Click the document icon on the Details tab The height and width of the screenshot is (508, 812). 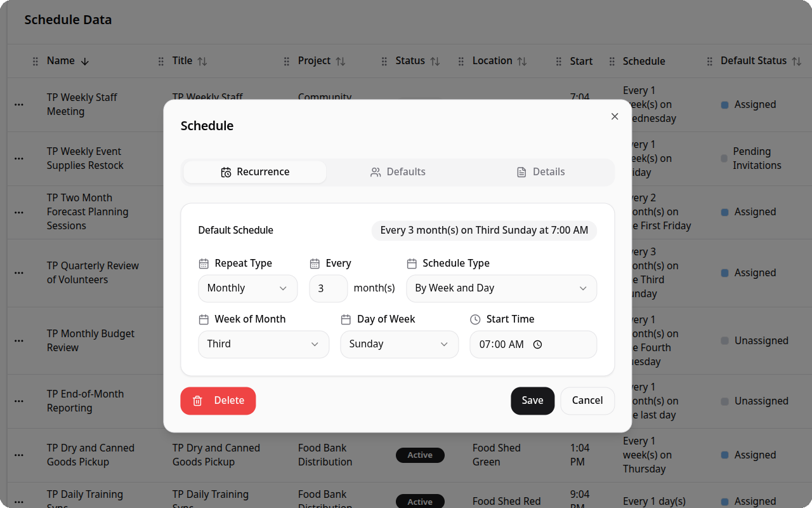point(521,171)
